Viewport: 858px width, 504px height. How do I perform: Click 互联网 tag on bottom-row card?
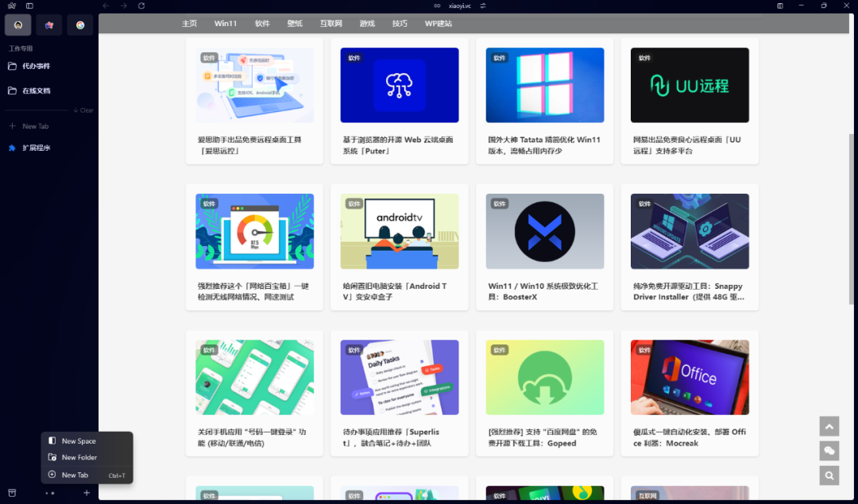click(x=647, y=496)
